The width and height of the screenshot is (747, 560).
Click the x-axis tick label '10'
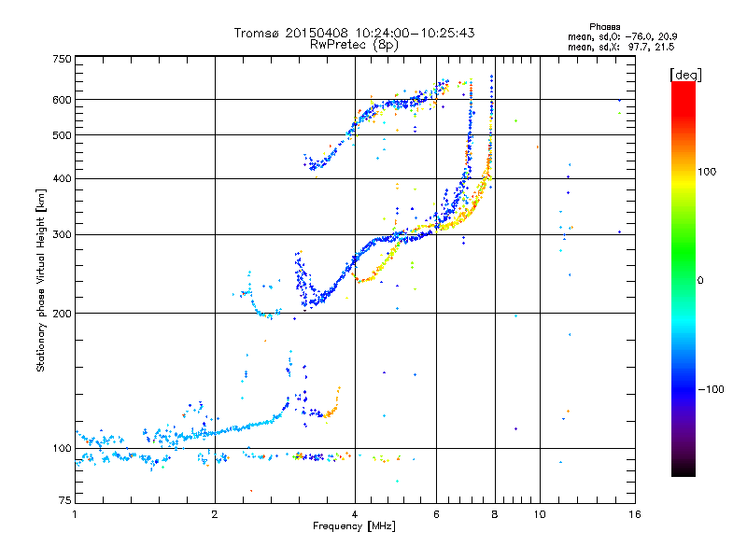click(x=540, y=514)
